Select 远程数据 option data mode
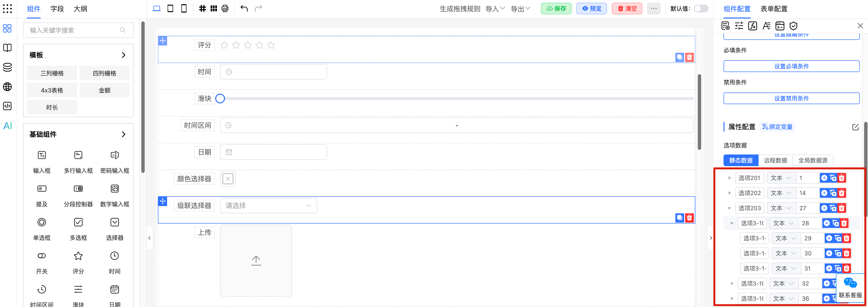The width and height of the screenshot is (868, 307). click(775, 160)
